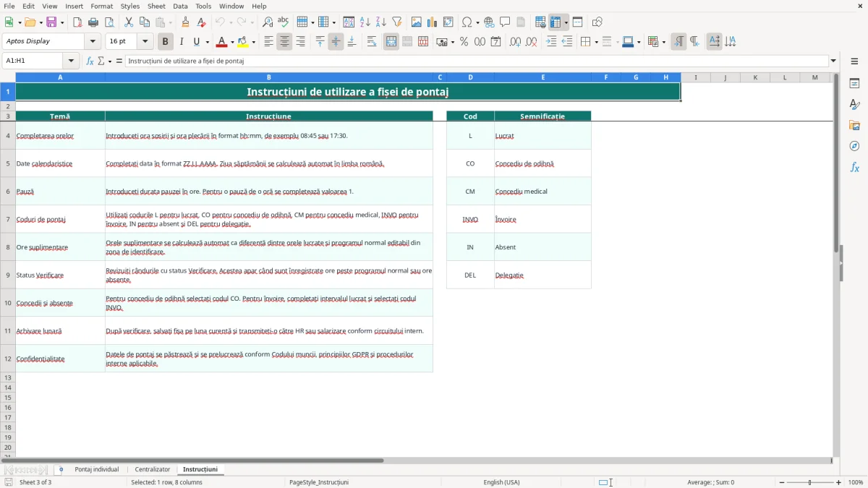Open Print Preview
Screen dimensions: 868x488
[x=109, y=22]
